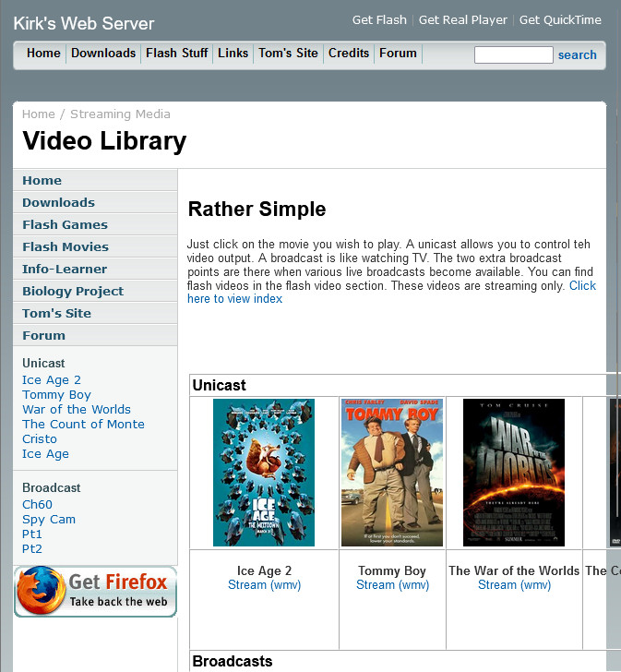The height and width of the screenshot is (672, 621).
Task: Select Flash Games in the sidebar
Action: coord(65,224)
